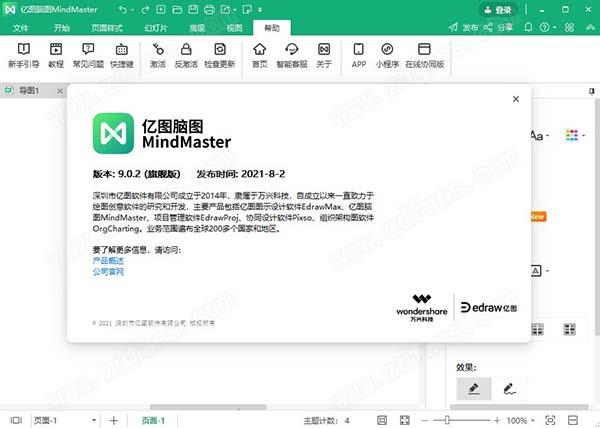Click the fit page icon in status bar
Viewport: 600px width, 428px height.
(x=382, y=420)
